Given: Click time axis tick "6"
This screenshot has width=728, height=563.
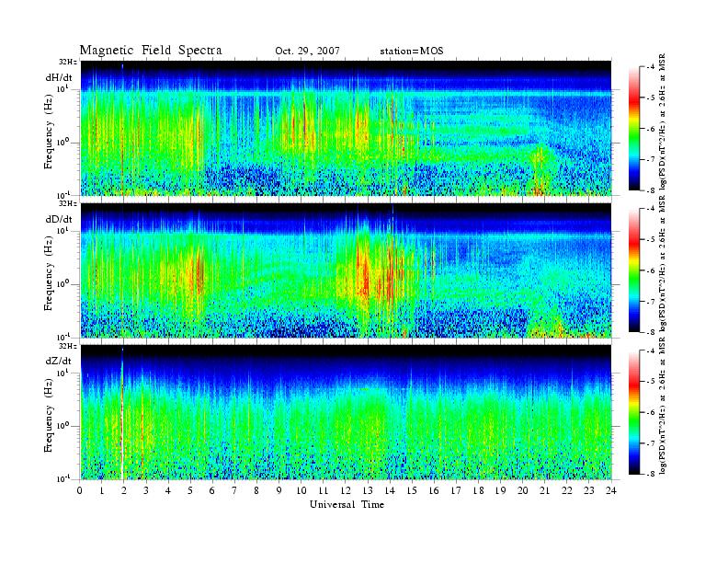Looking at the screenshot, I should pyautogui.click(x=212, y=490).
